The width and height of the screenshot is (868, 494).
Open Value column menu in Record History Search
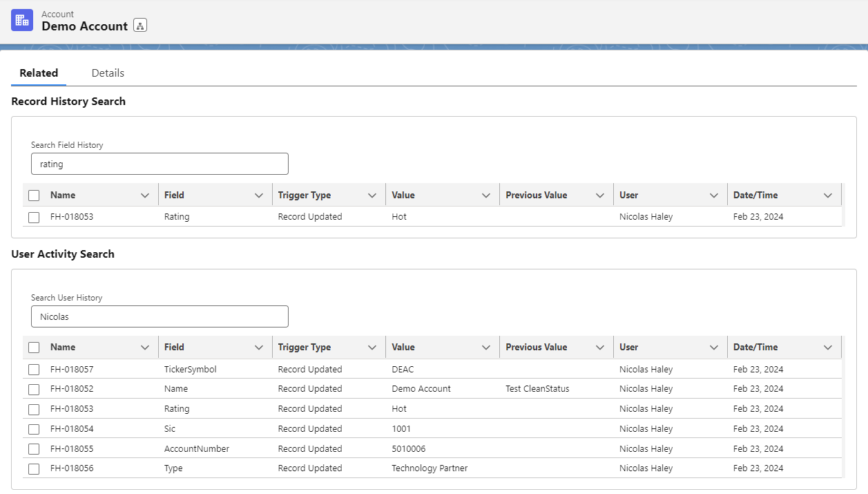[x=486, y=196]
